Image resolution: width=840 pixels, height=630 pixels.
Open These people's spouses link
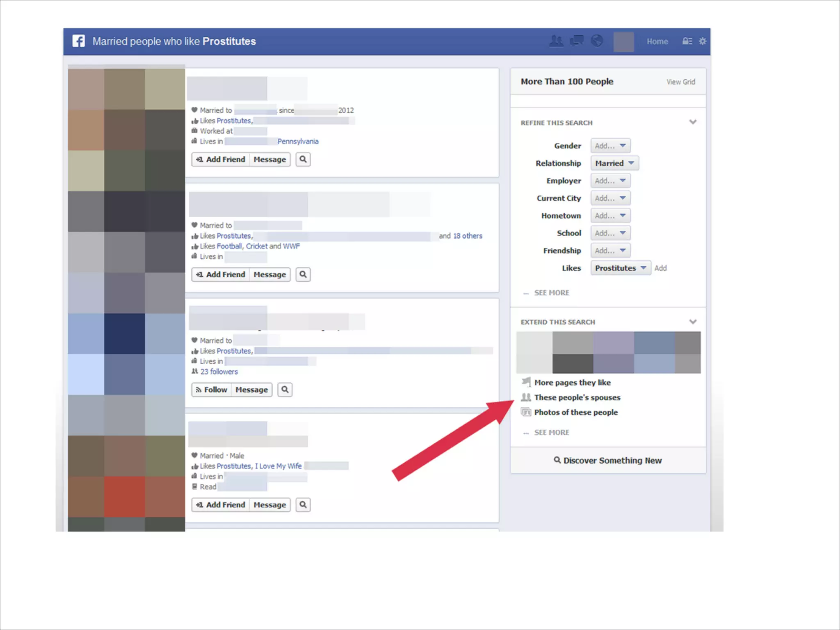tap(577, 397)
